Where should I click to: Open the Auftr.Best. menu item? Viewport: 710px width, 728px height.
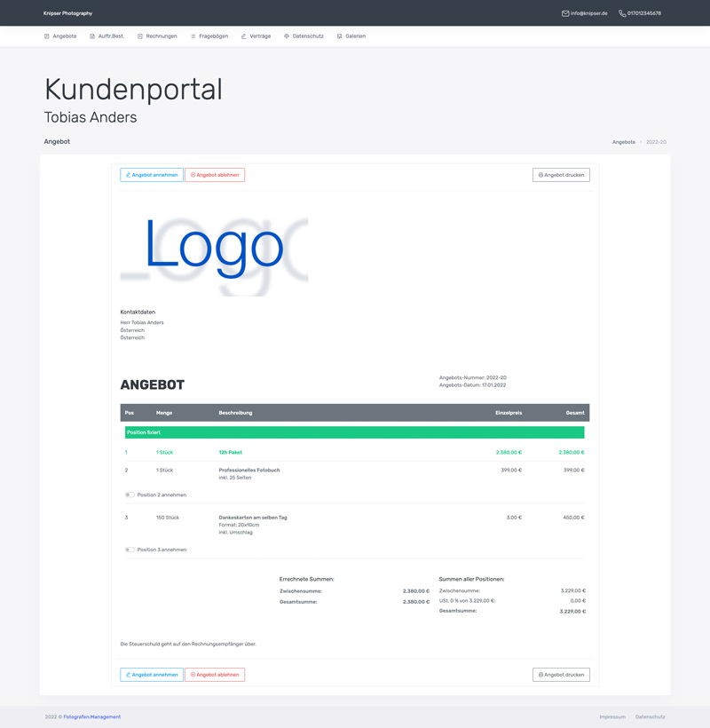(111, 36)
